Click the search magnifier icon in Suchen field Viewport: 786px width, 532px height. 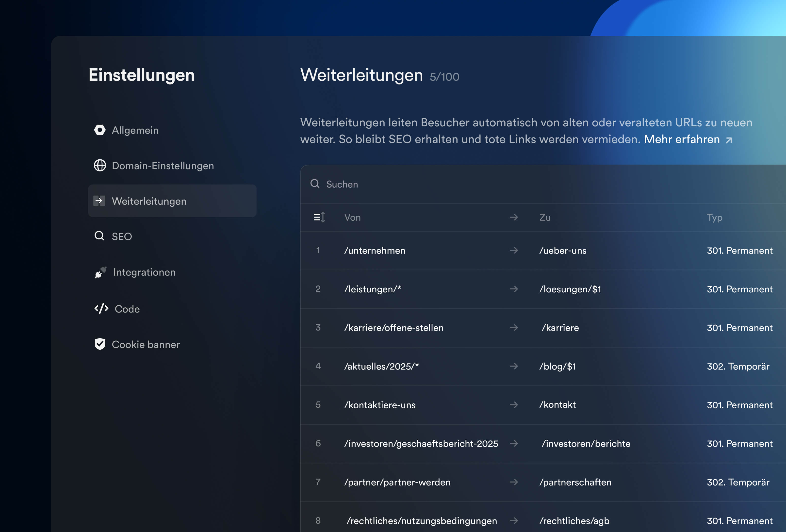(315, 184)
